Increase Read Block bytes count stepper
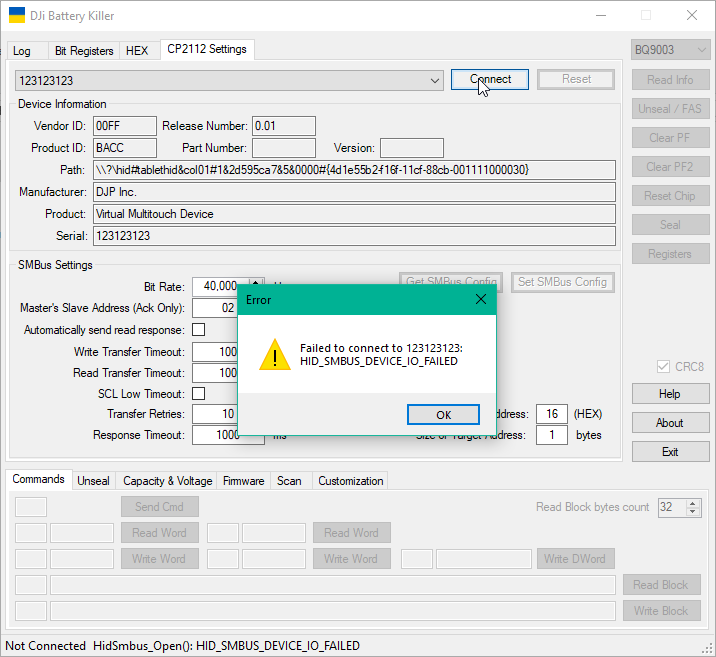 [693, 503]
